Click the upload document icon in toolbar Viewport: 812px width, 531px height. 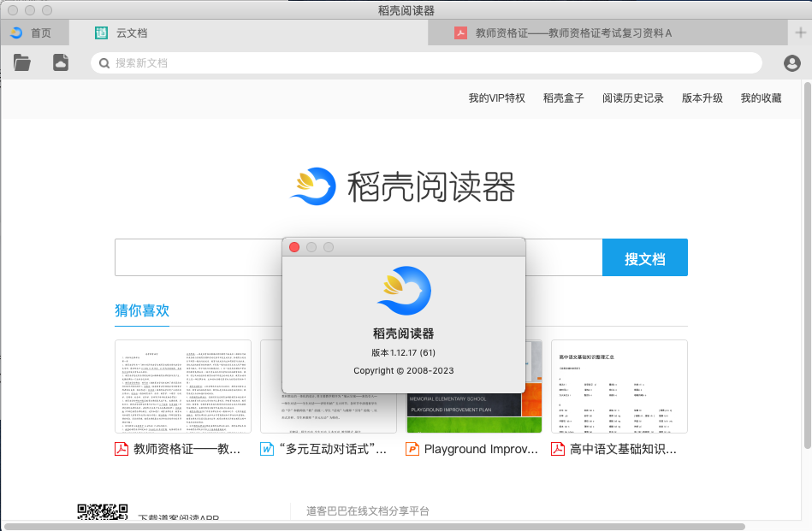pos(60,62)
